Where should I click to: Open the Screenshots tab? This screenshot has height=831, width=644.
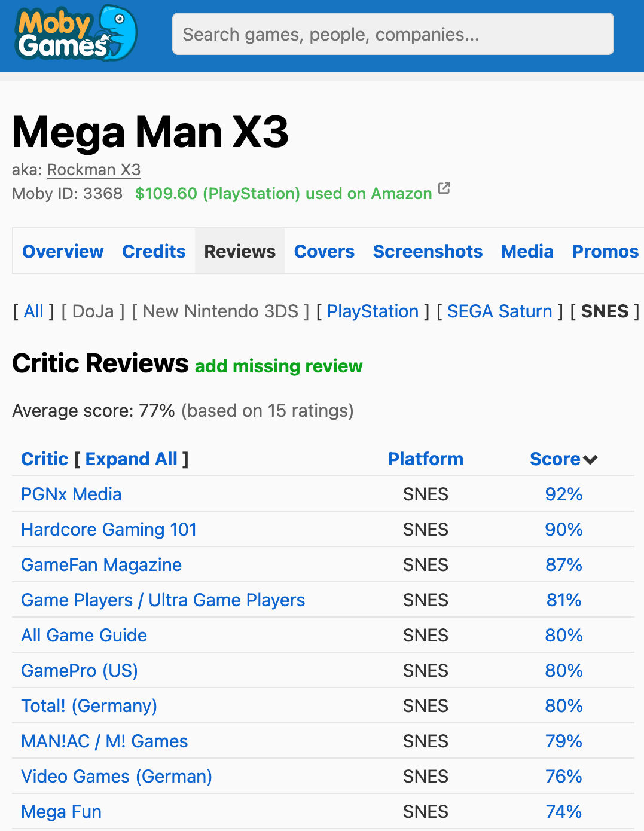(428, 252)
